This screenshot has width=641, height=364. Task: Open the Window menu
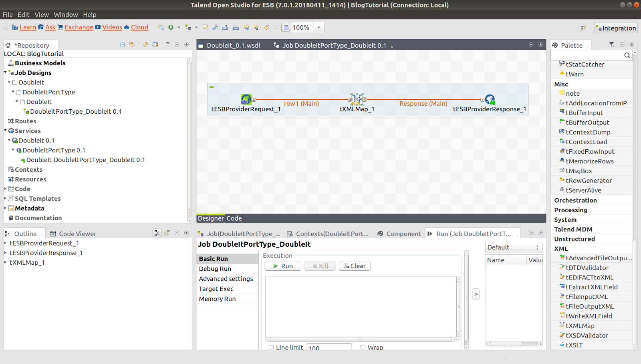coord(66,14)
